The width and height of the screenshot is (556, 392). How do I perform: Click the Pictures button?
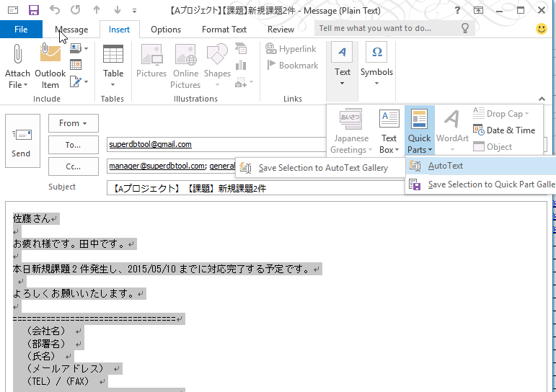coord(151,61)
